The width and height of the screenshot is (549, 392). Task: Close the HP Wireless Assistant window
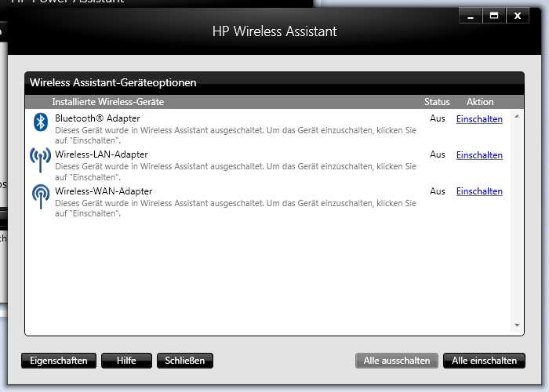click(518, 16)
